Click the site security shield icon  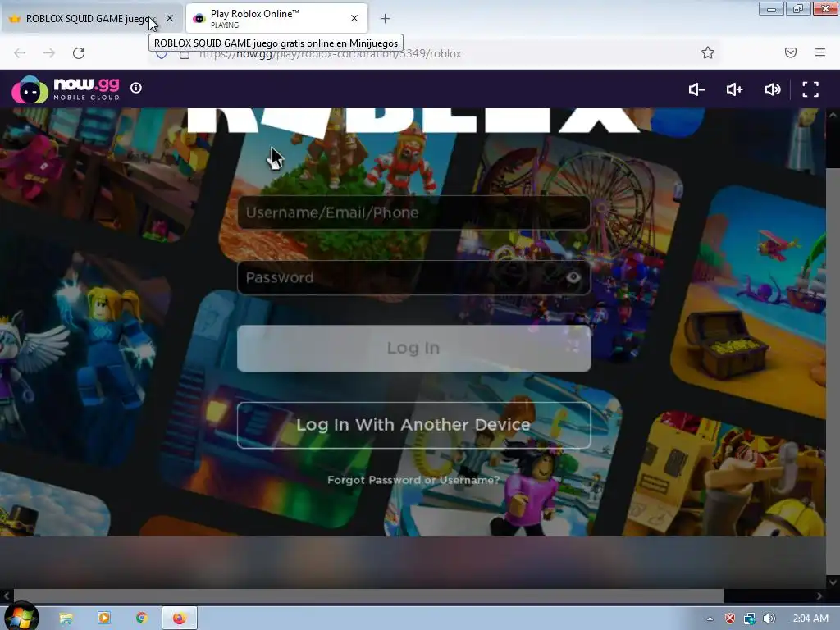tap(162, 55)
